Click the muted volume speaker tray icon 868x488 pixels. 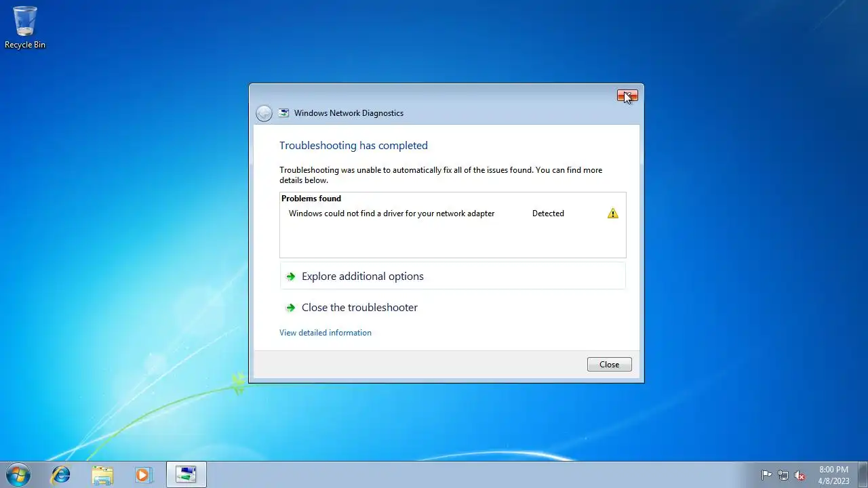pos(800,475)
